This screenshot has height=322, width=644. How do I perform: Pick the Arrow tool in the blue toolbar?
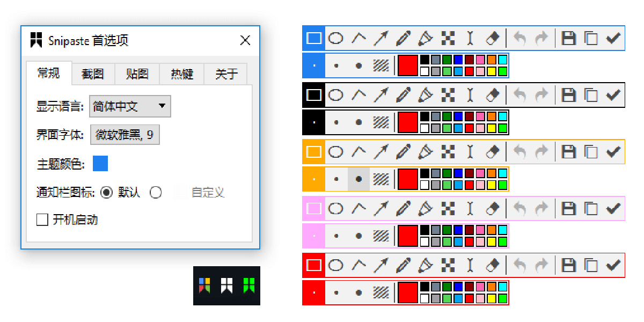coord(381,38)
